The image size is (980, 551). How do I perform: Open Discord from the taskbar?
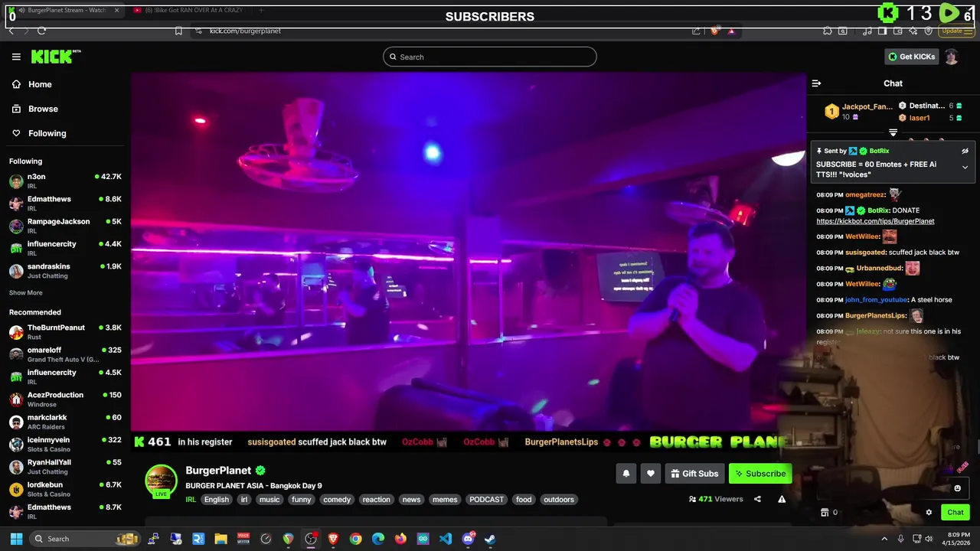tap(468, 539)
